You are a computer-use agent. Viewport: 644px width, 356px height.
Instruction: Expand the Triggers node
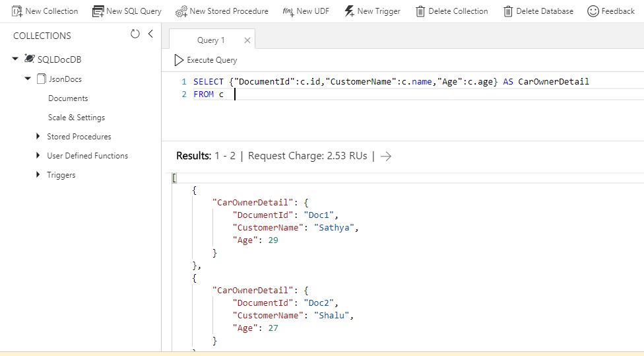(38, 174)
